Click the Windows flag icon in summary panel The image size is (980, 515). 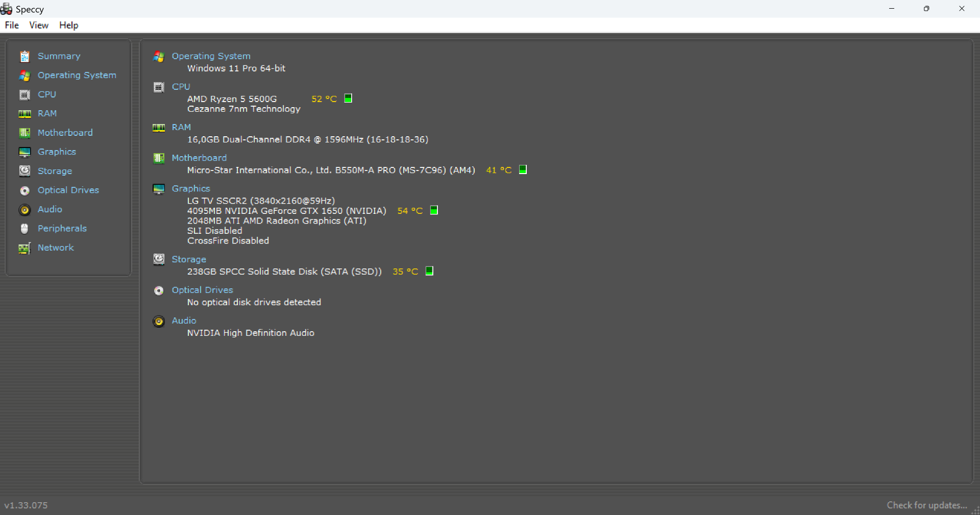(x=159, y=57)
